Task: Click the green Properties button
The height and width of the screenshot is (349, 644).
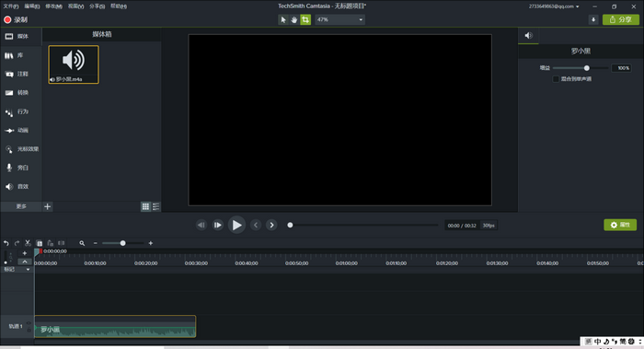Action: (620, 225)
